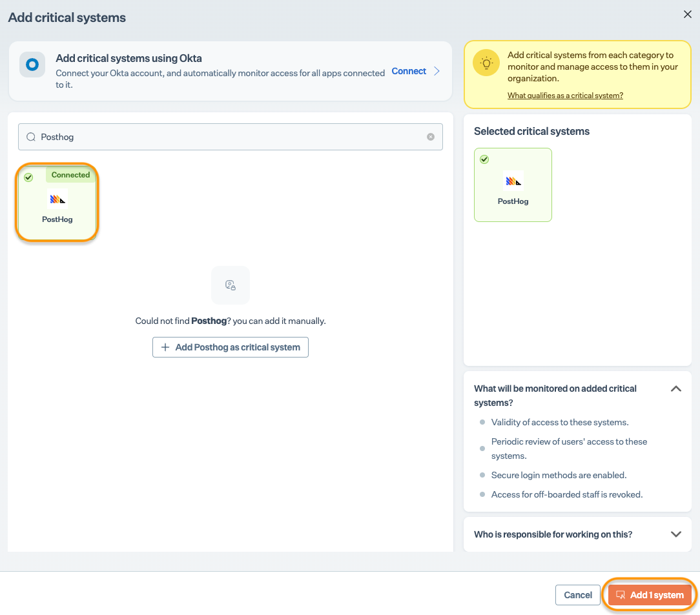Click Add critical systems dialog title
The width and height of the screenshot is (700, 615).
(67, 17)
